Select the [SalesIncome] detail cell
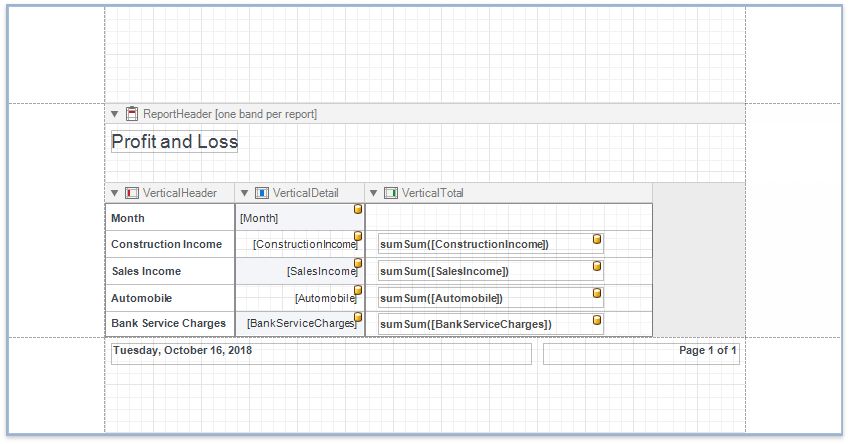Screen dimensions: 849x444 [298, 271]
